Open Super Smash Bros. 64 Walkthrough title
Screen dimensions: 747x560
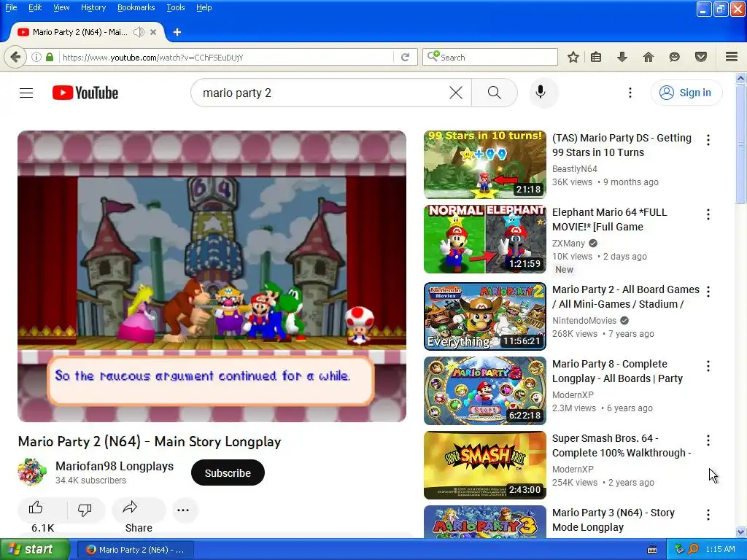(622, 446)
